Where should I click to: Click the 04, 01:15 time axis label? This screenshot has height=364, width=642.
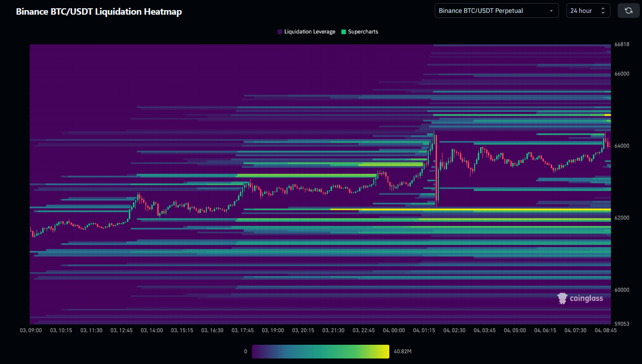[x=424, y=330]
